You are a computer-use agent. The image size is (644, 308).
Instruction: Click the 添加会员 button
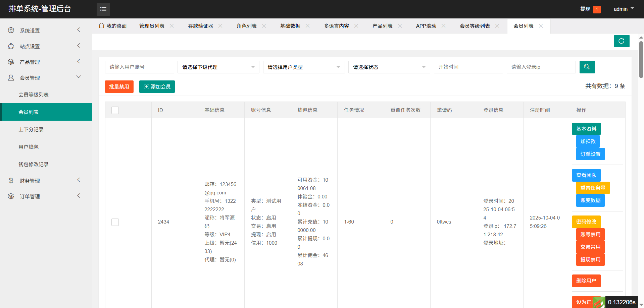157,87
